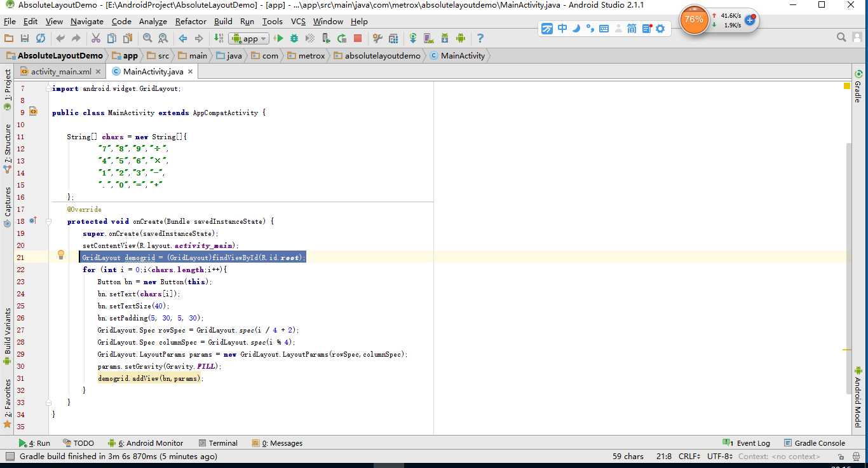Open the Android Monitor tool window
Image resolution: width=868 pixels, height=468 pixels.
point(146,443)
